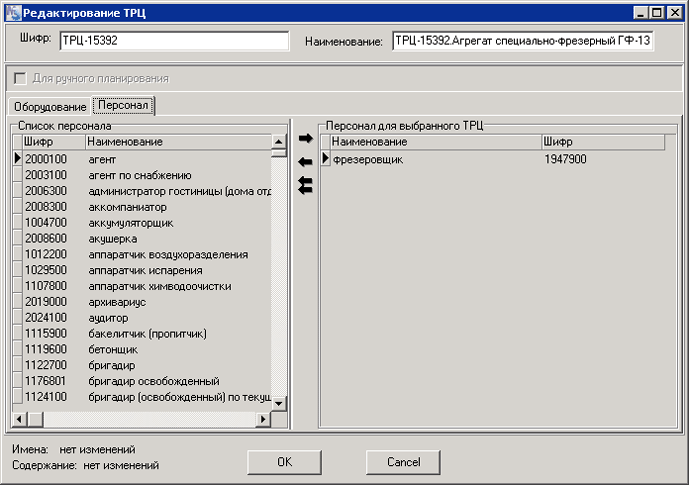Click the code cell 1004700
Image resolution: width=689 pixels, height=485 pixels.
46,222
